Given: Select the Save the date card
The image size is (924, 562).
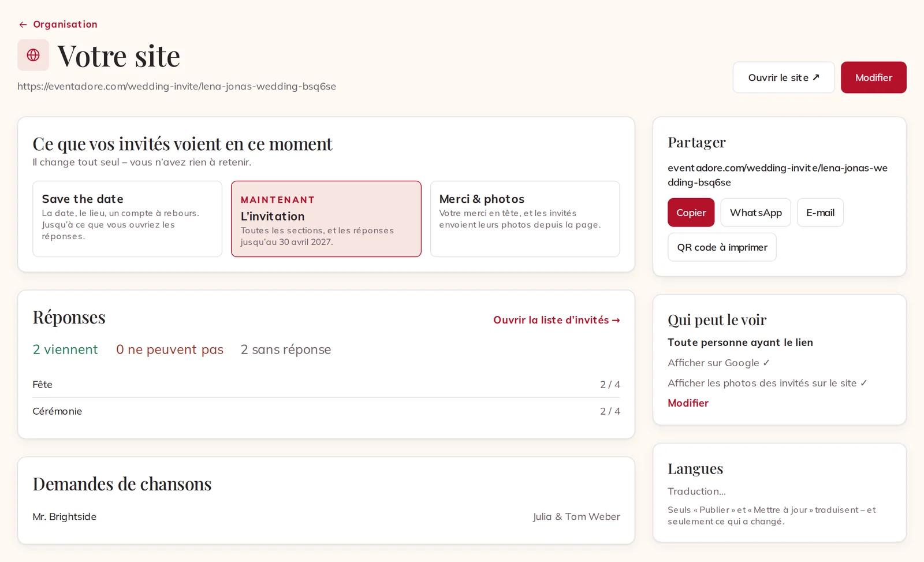Looking at the screenshot, I should click(x=128, y=219).
